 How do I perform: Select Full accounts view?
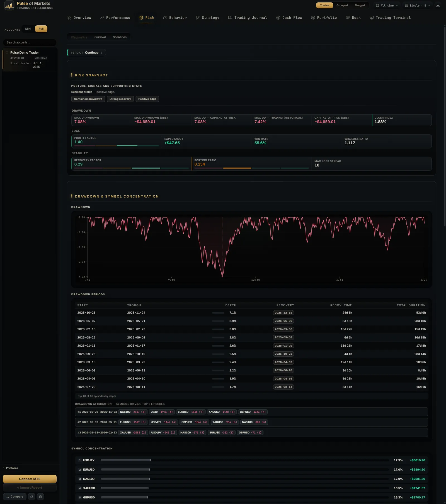[41, 29]
